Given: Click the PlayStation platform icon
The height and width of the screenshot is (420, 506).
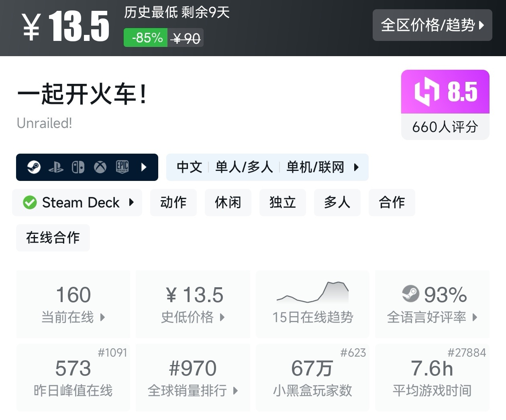Looking at the screenshot, I should point(56,167).
